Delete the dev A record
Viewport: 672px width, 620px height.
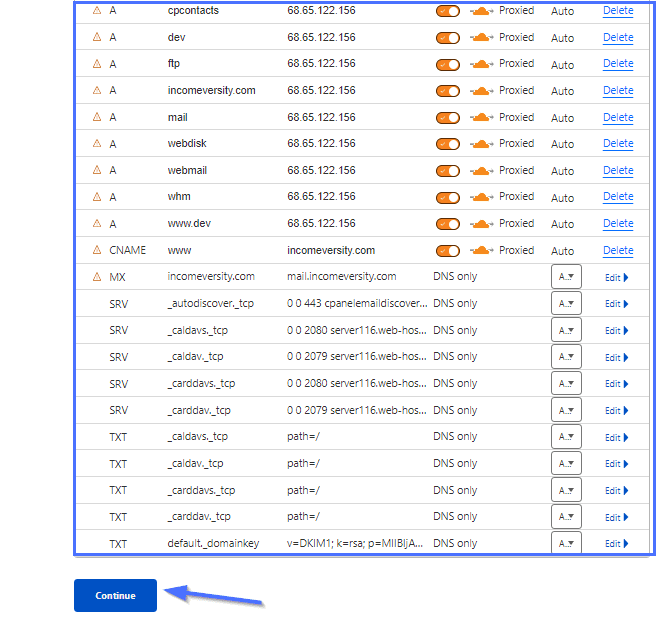tap(618, 38)
